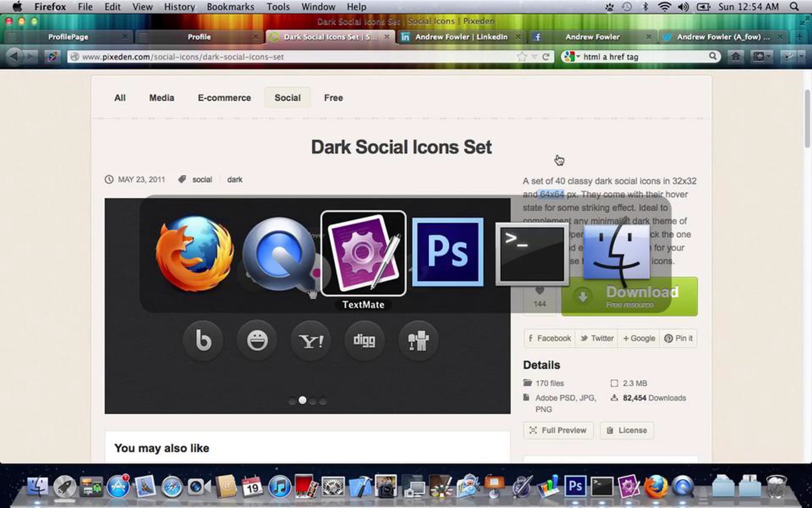Screen dimensions: 812x508
Task: Reload the page with the refresh icon
Action: point(545,57)
